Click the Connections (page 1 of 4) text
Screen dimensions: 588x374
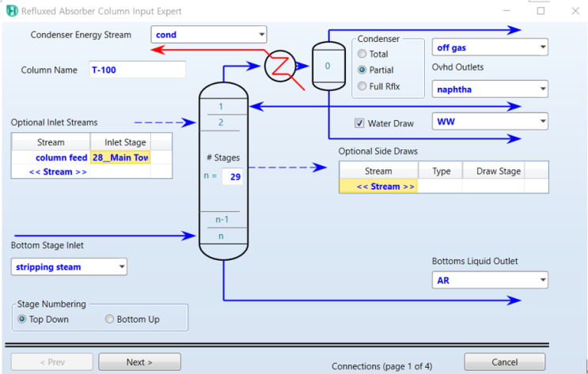pos(381,366)
